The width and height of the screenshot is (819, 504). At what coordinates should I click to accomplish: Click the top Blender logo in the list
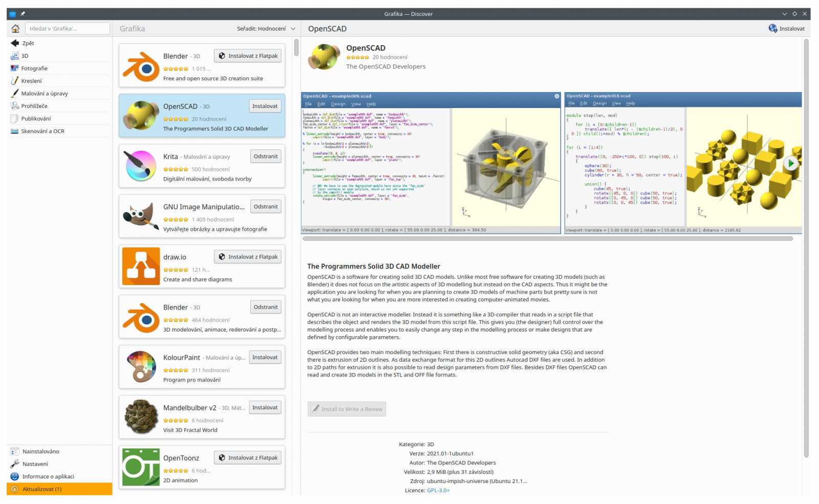coord(141,67)
